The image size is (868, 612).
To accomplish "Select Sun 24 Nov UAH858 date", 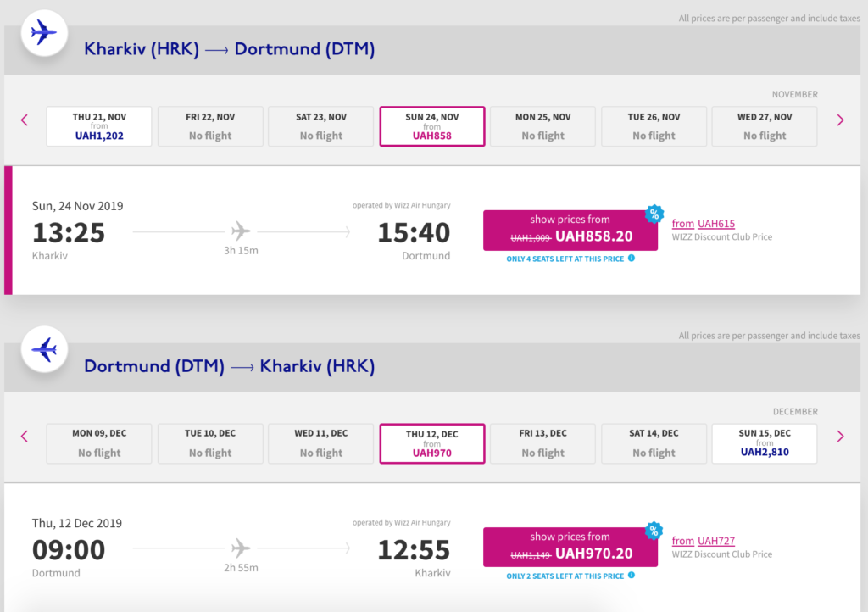I will click(432, 126).
